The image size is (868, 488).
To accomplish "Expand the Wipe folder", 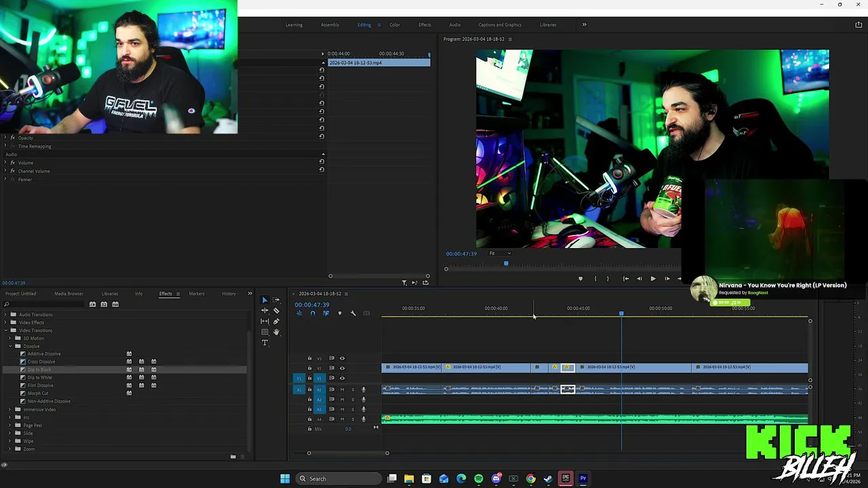I will click(x=9, y=441).
